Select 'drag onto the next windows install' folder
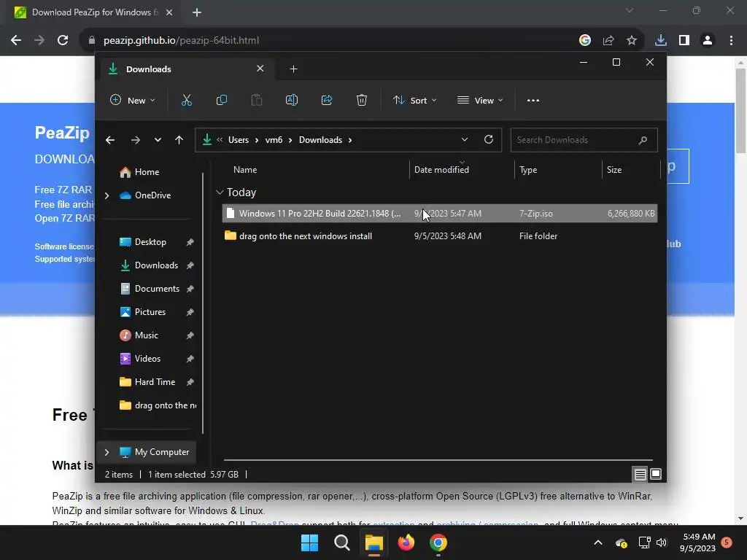The height and width of the screenshot is (560, 747). pos(439,236)
